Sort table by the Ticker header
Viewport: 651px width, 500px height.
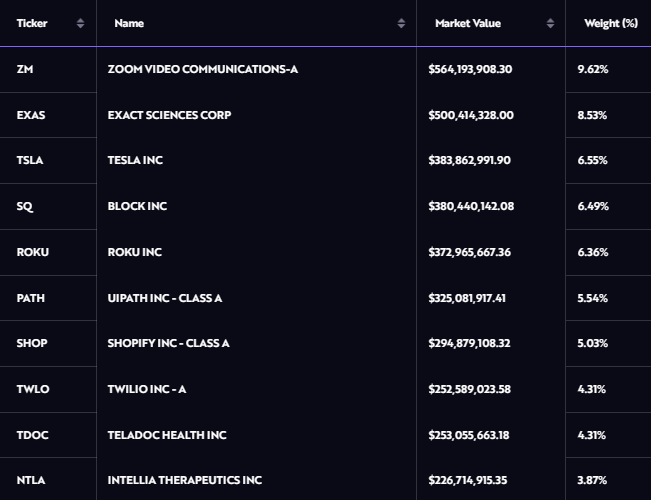tap(32, 23)
